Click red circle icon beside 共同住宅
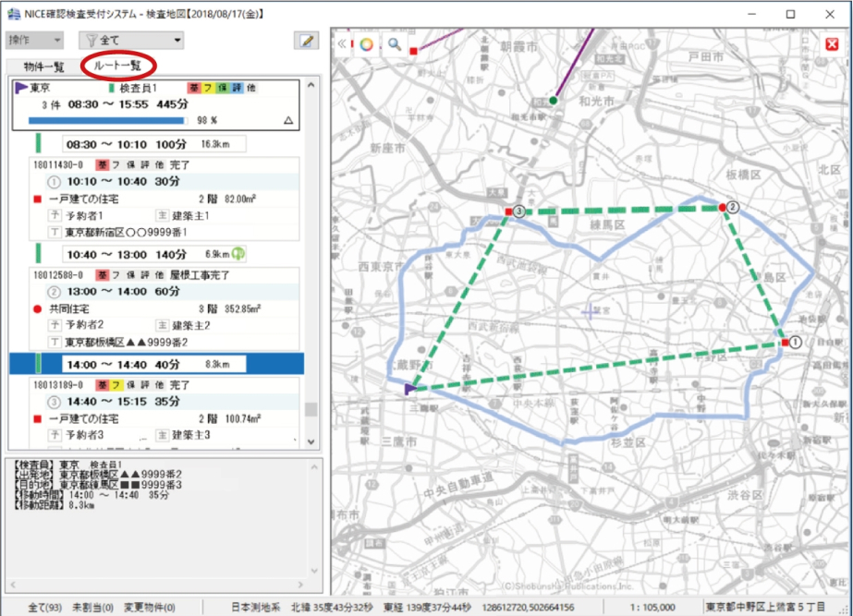 38,308
